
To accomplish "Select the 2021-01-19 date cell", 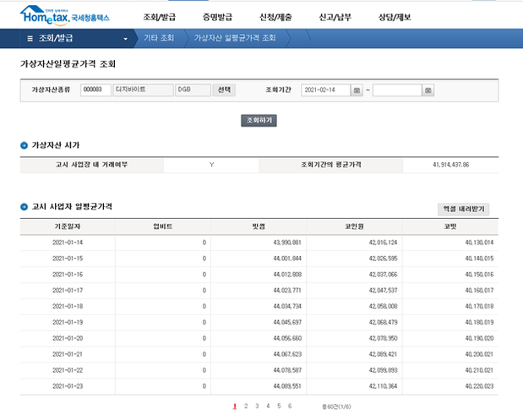I will [68, 322].
